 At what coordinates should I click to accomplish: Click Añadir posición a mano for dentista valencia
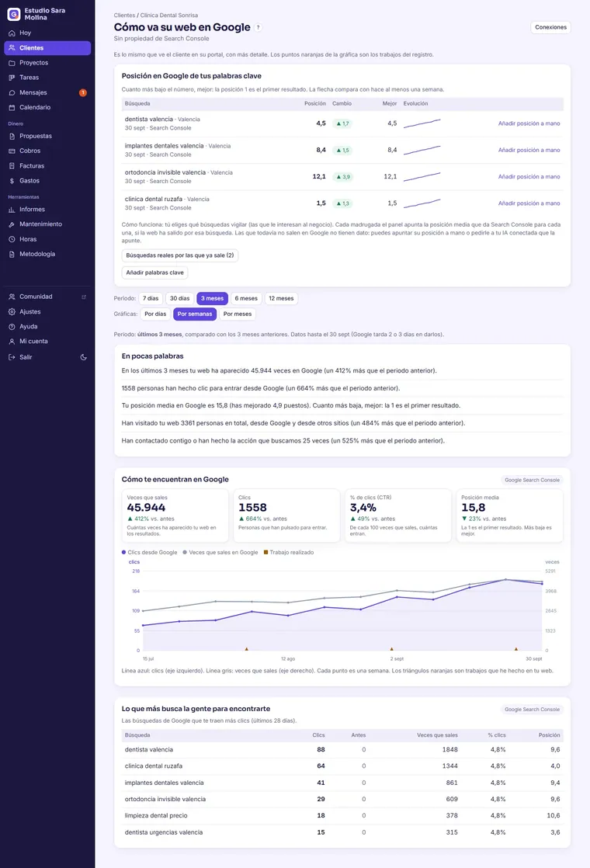[529, 123]
